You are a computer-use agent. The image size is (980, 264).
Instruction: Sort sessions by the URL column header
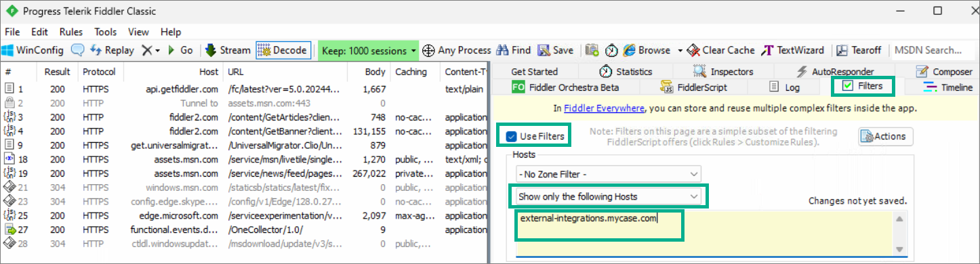285,72
